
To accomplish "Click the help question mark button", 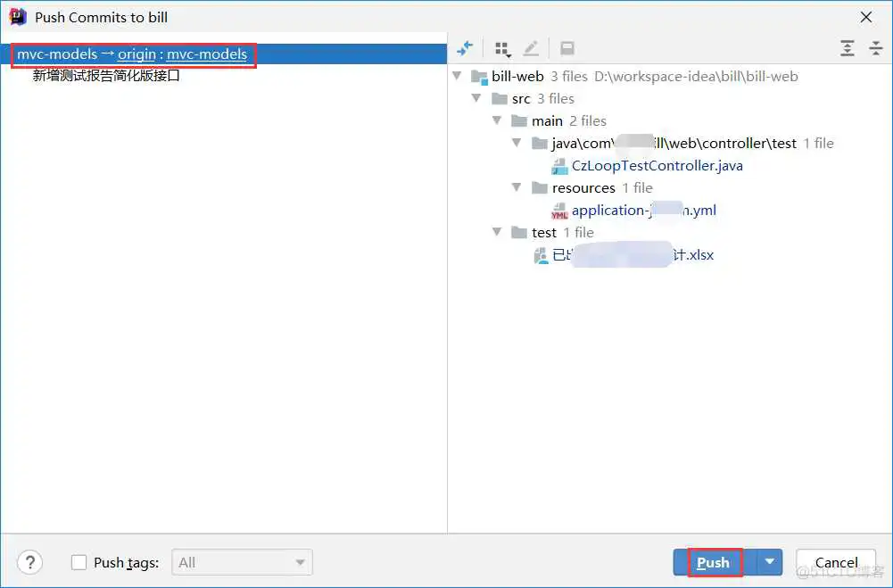I will 30,562.
